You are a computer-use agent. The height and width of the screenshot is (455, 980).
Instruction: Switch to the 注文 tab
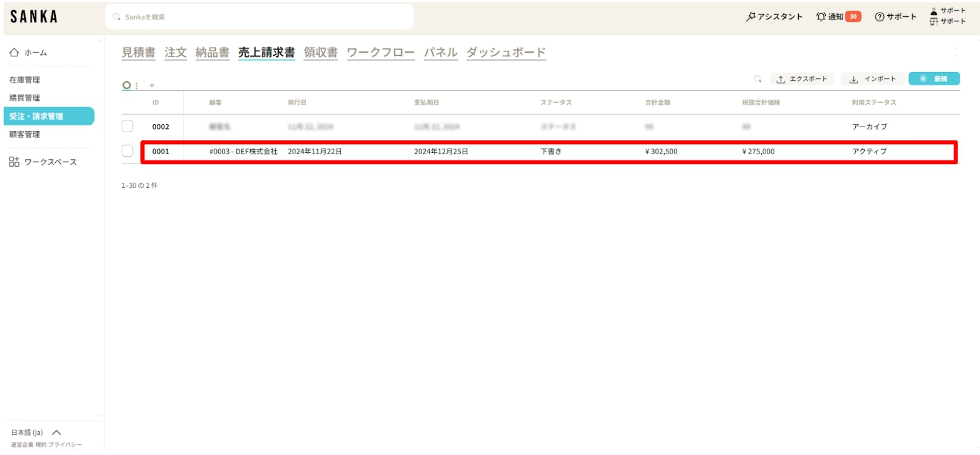click(176, 53)
